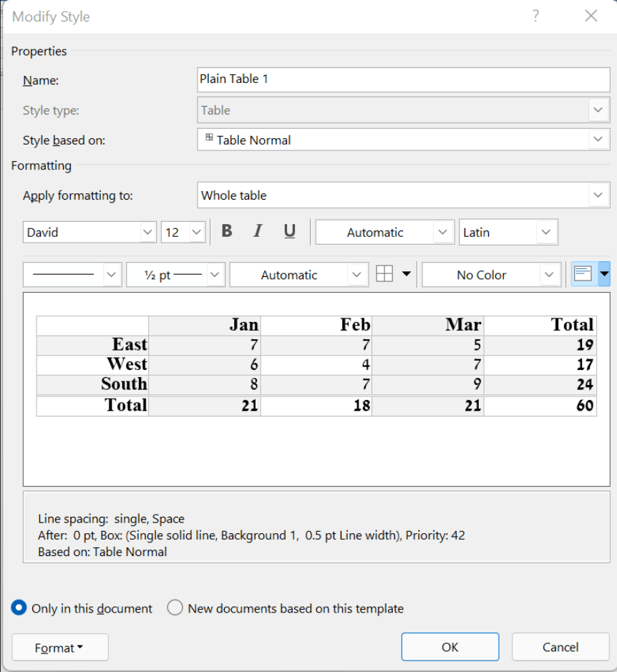The width and height of the screenshot is (617, 672).
Task: Click the table preview area
Action: click(316, 389)
